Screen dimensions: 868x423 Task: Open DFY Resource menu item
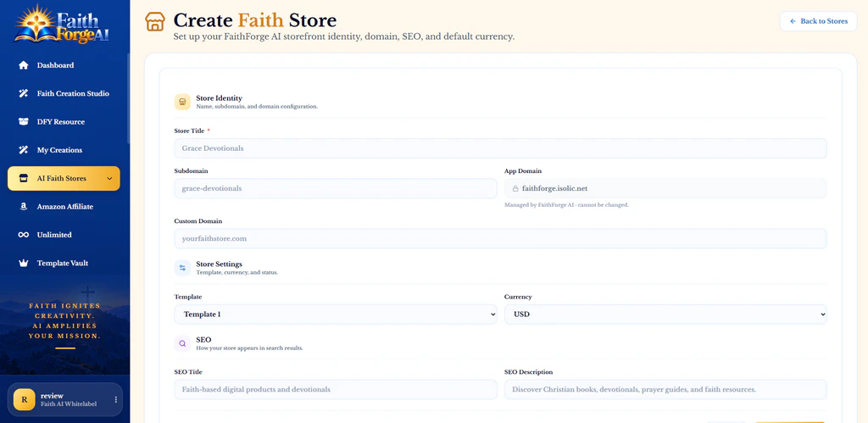pyautogui.click(x=64, y=122)
